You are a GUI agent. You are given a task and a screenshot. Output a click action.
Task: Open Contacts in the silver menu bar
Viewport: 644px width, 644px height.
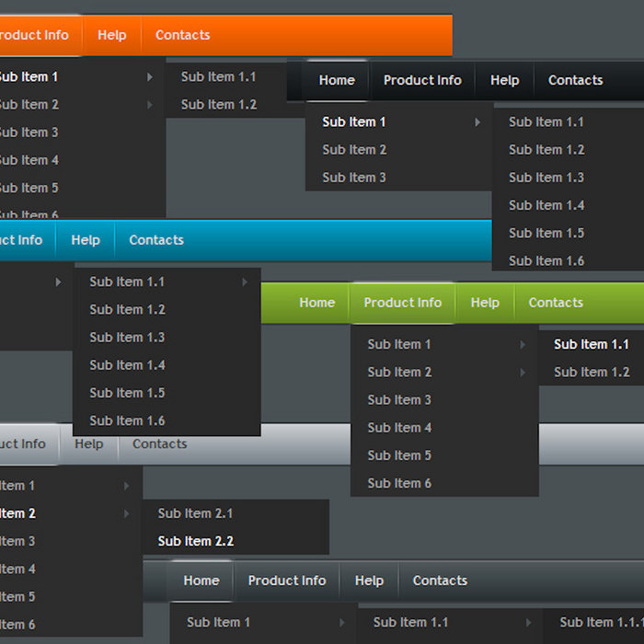tap(159, 444)
